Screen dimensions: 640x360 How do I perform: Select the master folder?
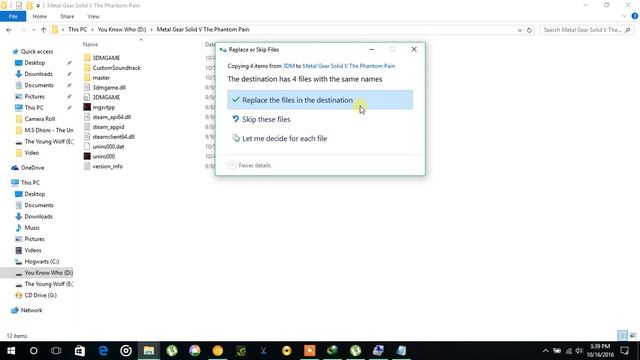101,78
